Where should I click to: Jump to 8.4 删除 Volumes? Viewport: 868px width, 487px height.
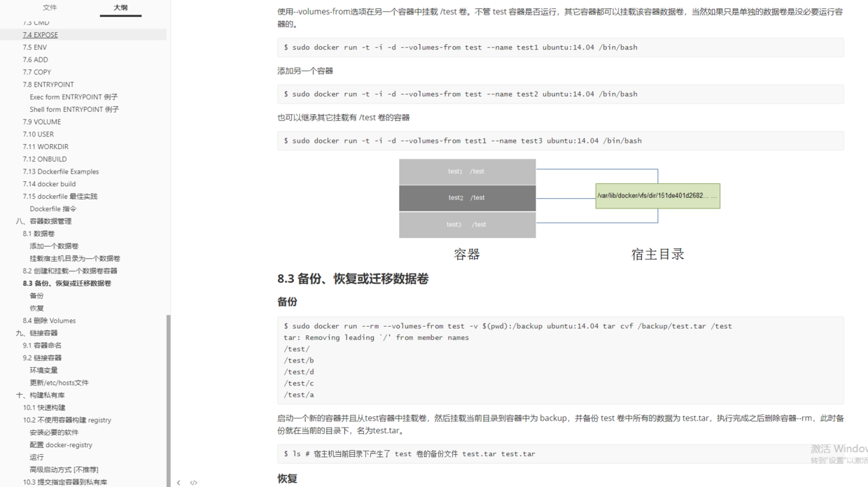point(49,320)
